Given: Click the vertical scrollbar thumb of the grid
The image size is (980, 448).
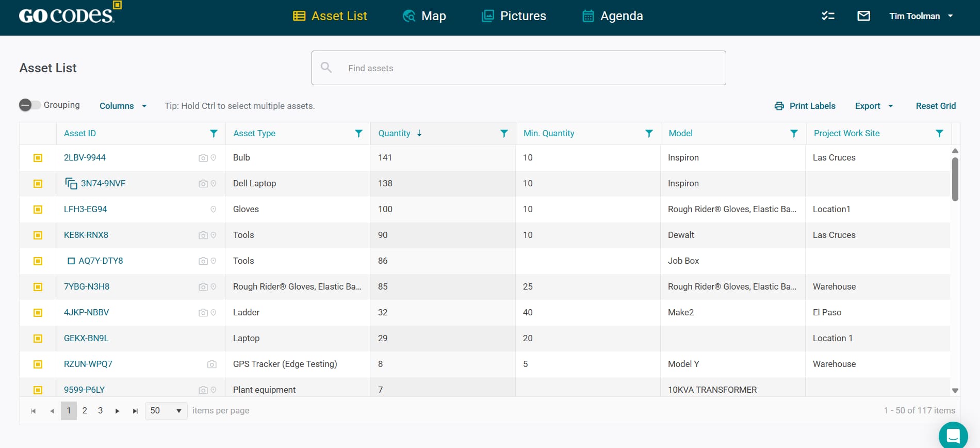Looking at the screenshot, I should click(955, 179).
